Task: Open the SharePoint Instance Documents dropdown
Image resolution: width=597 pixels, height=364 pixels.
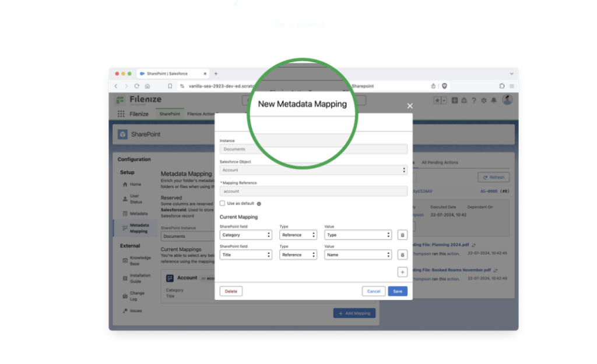Action: (x=188, y=236)
